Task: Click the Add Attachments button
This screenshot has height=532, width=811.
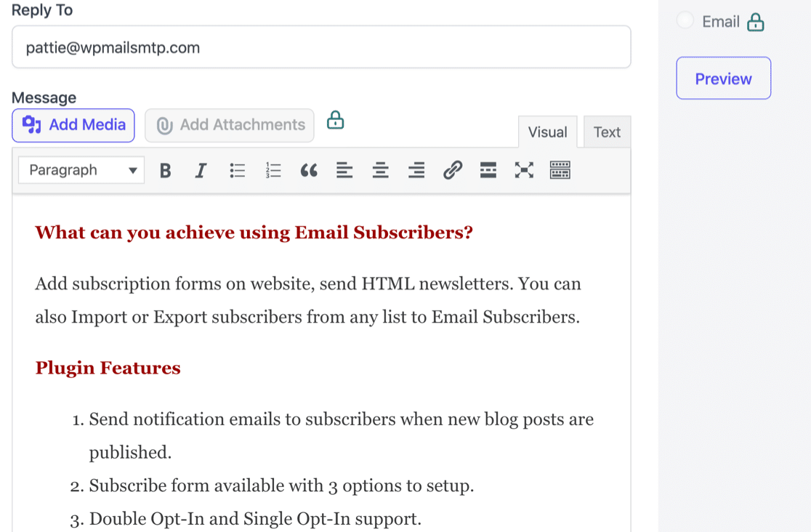Action: point(229,125)
